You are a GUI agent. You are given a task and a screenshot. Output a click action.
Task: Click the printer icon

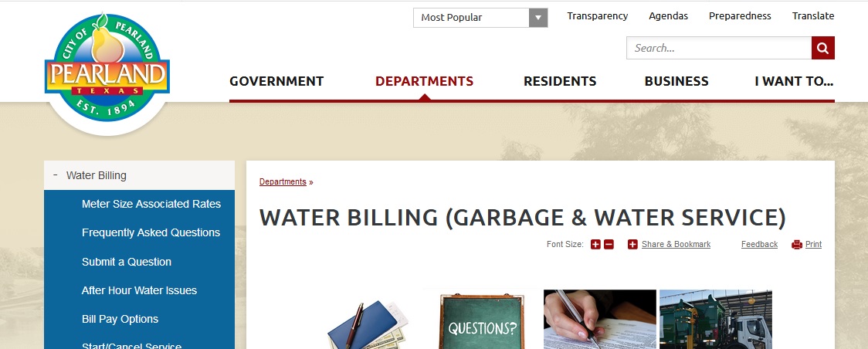797,245
